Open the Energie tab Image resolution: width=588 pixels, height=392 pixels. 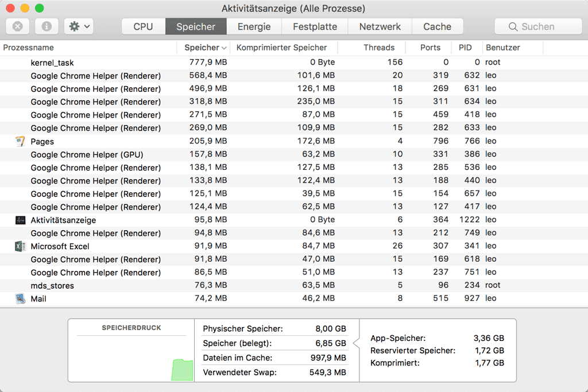point(254,26)
